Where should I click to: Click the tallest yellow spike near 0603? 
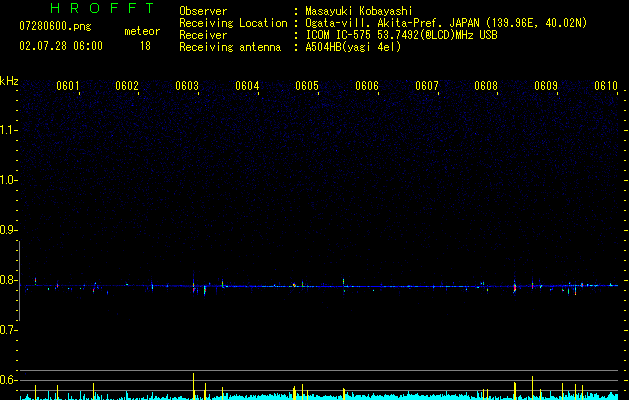[x=193, y=386]
